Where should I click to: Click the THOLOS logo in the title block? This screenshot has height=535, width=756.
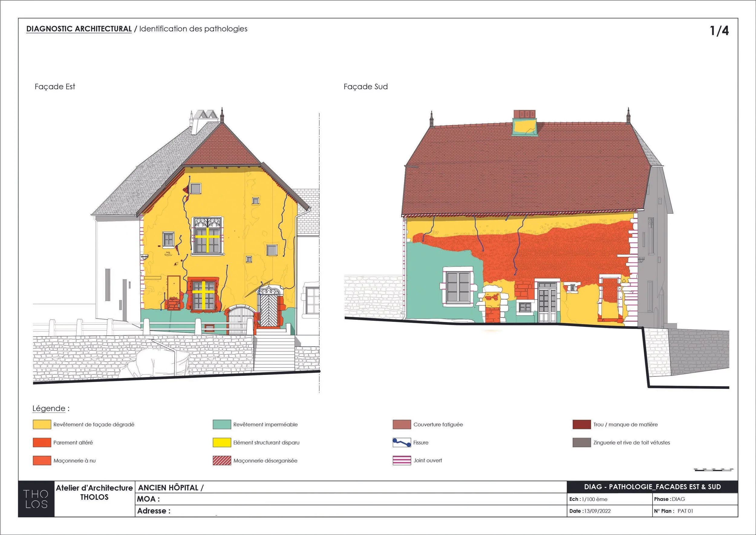point(36,499)
